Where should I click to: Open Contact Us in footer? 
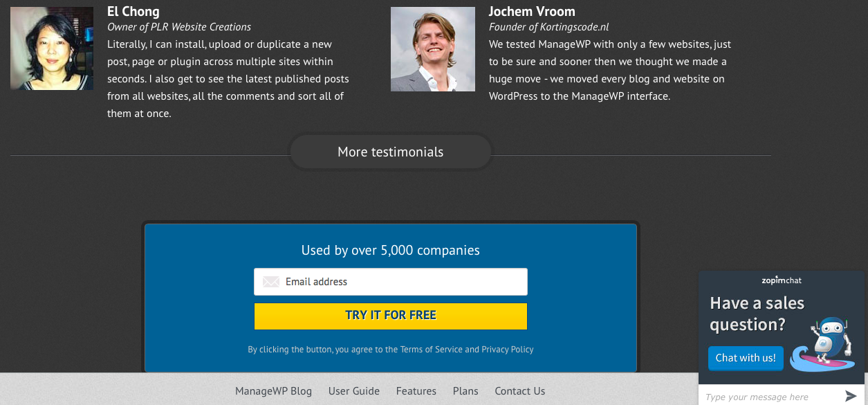[520, 391]
